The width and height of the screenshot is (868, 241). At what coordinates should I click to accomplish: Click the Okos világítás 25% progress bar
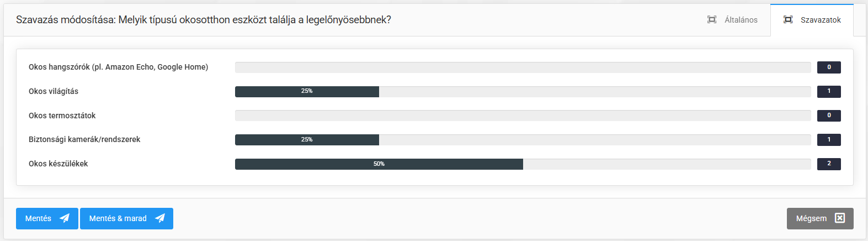pos(307,91)
